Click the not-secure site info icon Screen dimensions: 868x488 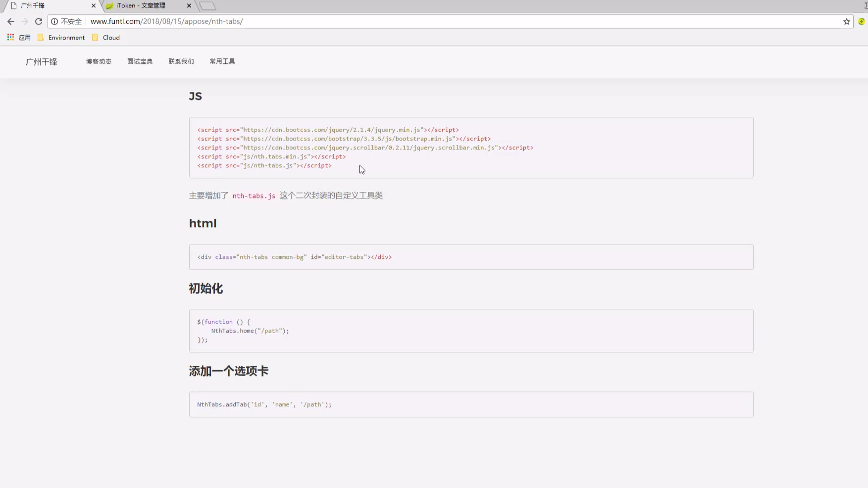point(54,21)
